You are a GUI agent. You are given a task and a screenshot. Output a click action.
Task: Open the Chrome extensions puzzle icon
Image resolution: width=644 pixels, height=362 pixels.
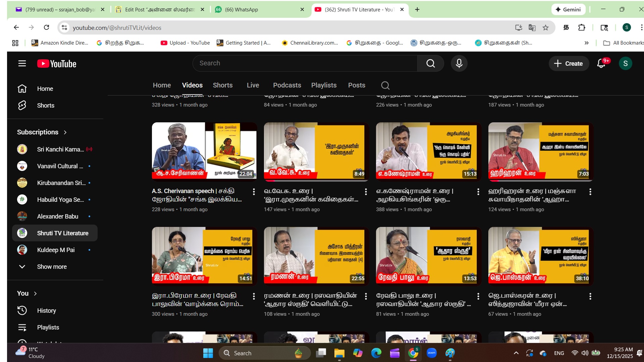(x=582, y=28)
